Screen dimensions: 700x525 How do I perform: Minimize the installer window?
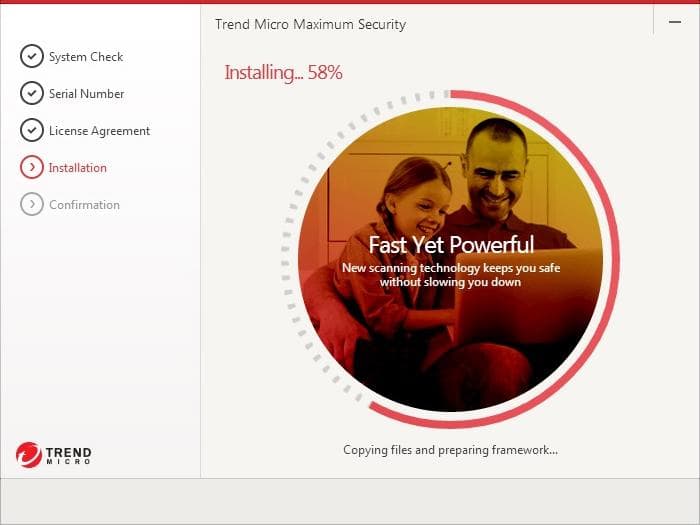[x=675, y=21]
